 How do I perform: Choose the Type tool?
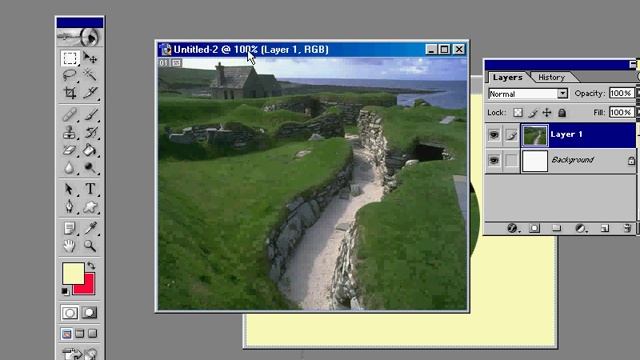tap(90, 189)
